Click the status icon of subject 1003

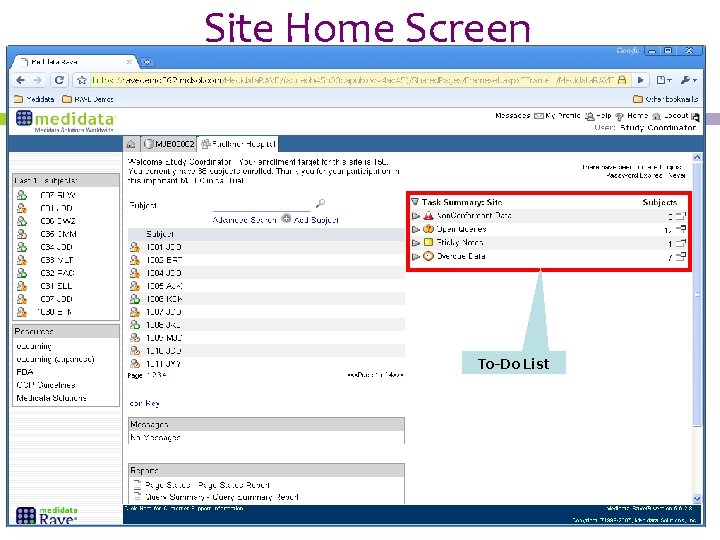pos(135,260)
